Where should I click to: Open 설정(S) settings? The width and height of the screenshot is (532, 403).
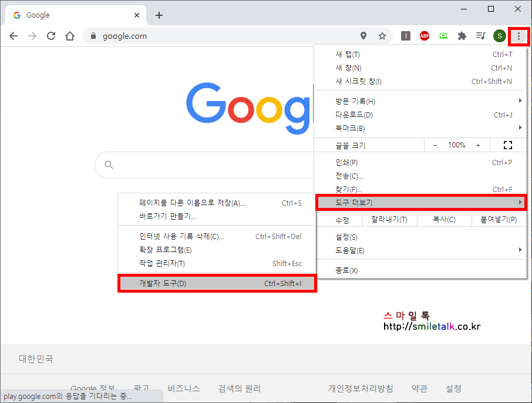(420, 237)
